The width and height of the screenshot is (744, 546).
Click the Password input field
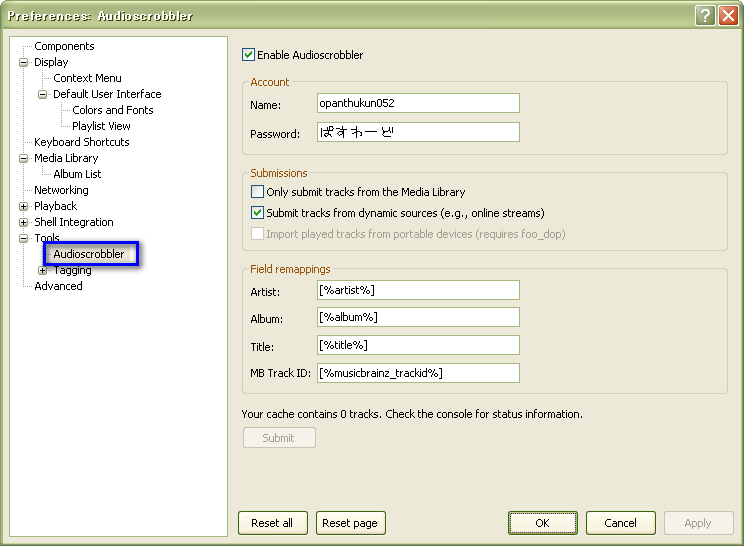coord(418,132)
